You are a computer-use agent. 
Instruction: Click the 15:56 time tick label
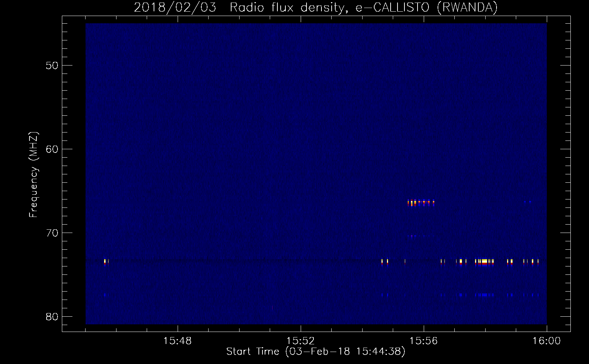[423, 341]
